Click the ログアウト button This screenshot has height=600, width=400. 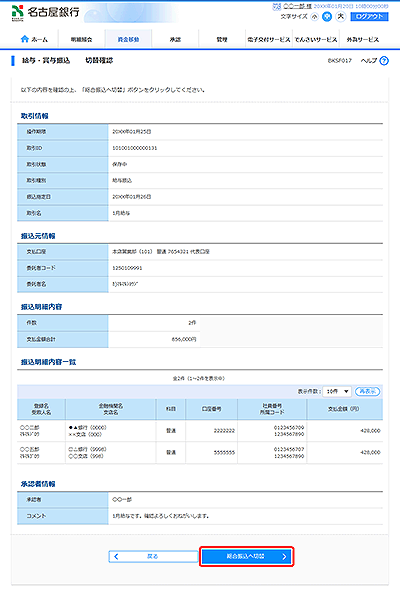tap(369, 16)
